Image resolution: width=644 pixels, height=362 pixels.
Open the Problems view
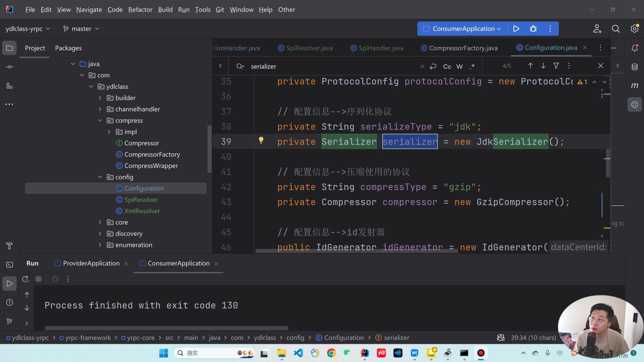[x=9, y=303]
